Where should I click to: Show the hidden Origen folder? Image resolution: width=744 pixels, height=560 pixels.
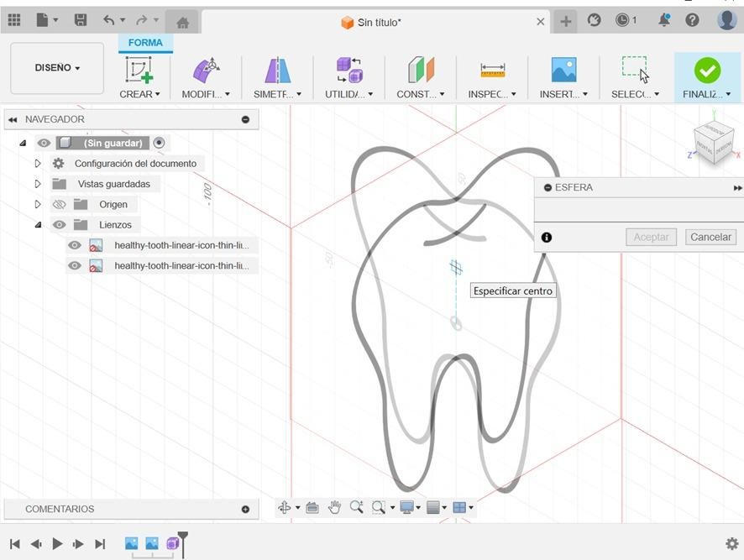pos(59,205)
